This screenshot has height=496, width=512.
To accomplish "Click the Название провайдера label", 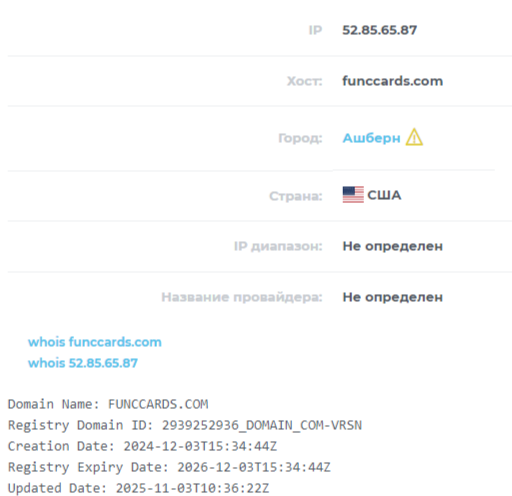I will (242, 297).
